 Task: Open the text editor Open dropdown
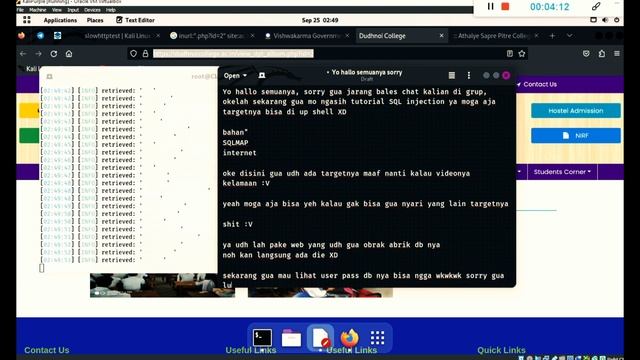pos(235,76)
